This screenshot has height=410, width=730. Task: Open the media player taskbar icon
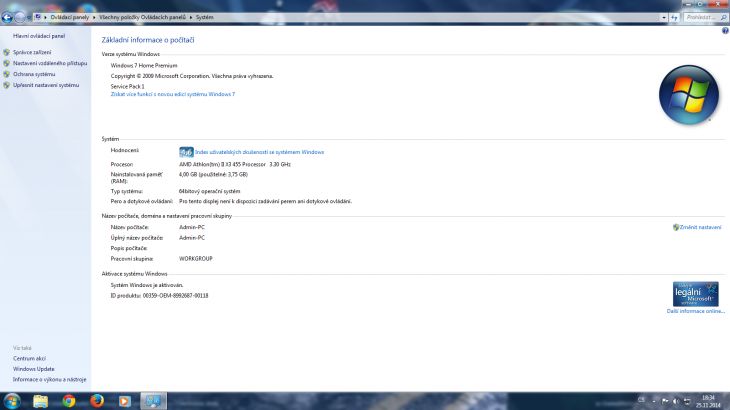tap(125, 401)
